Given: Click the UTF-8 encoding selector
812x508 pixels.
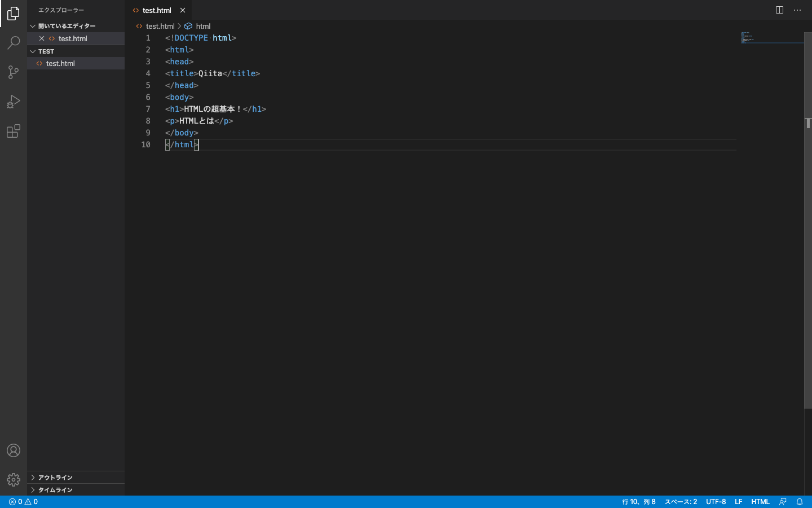Looking at the screenshot, I should point(716,502).
